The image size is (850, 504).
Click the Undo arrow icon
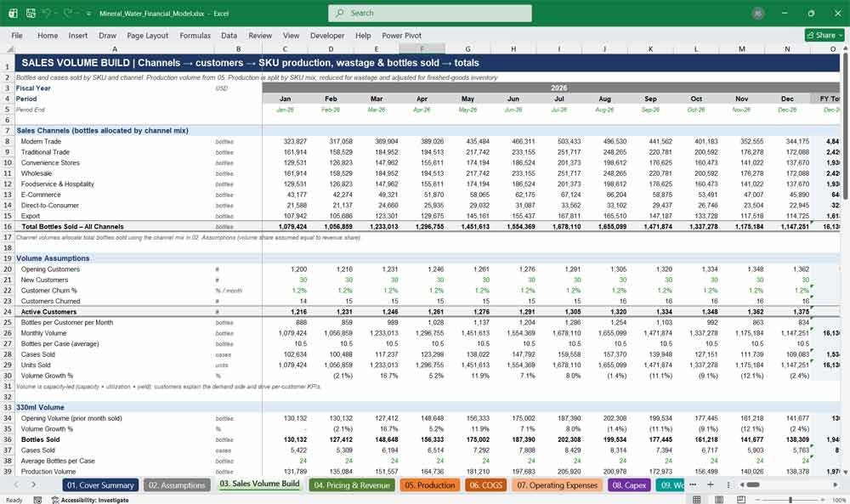[x=47, y=13]
